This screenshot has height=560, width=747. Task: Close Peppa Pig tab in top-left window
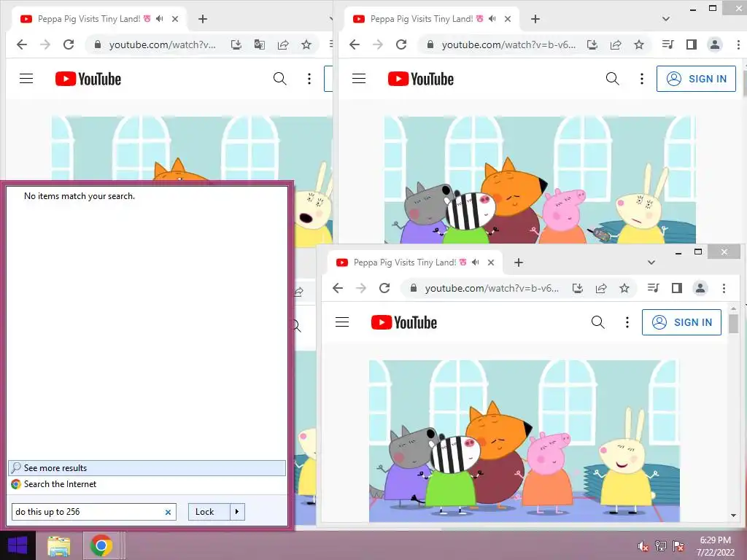(x=175, y=19)
